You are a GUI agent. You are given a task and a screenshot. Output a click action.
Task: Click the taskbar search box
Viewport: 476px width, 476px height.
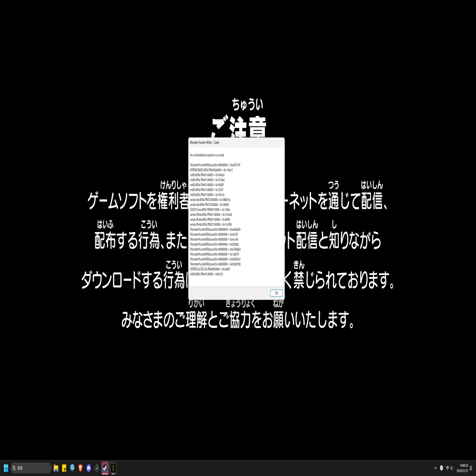click(x=31, y=468)
